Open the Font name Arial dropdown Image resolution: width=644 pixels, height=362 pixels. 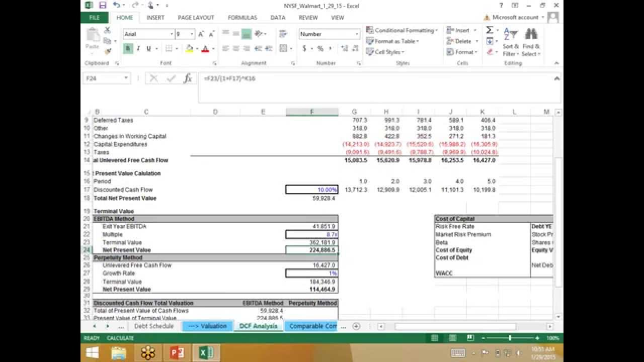[171, 34]
